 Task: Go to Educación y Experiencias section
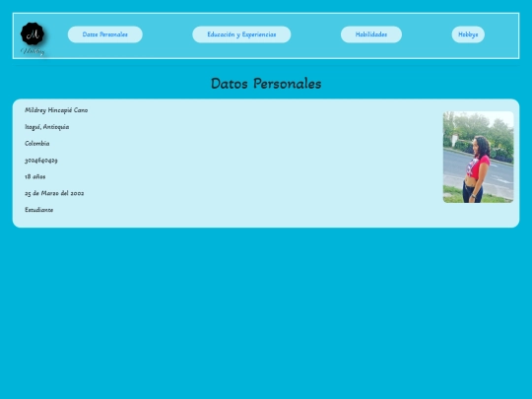(241, 34)
